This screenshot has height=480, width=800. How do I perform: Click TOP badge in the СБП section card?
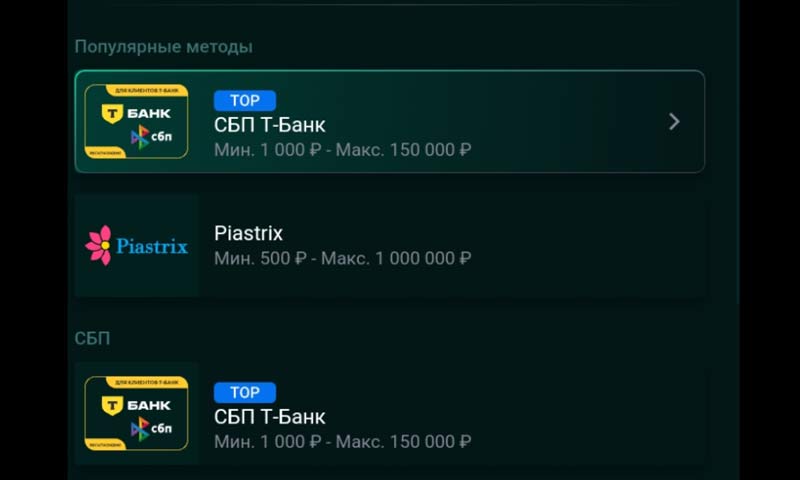click(x=244, y=392)
